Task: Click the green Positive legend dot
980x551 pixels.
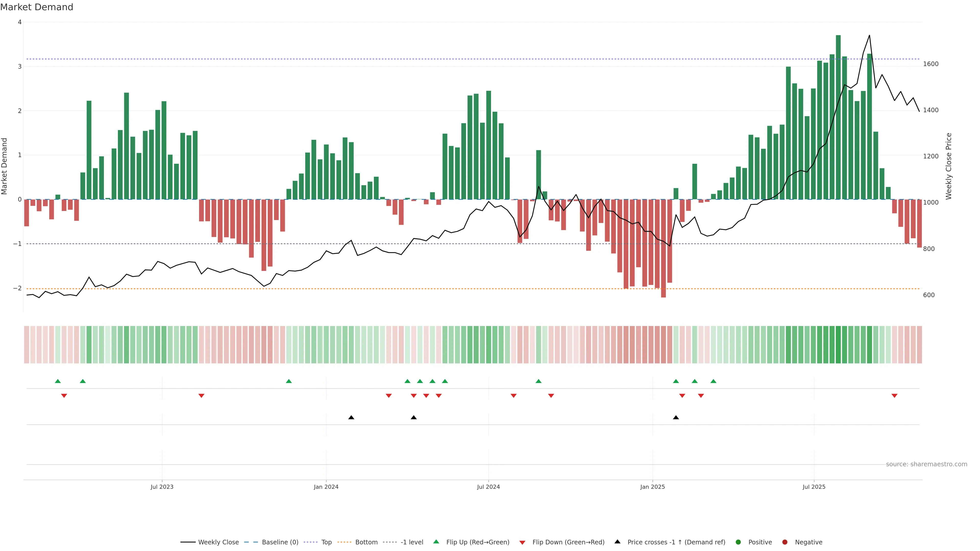Action: (x=738, y=542)
